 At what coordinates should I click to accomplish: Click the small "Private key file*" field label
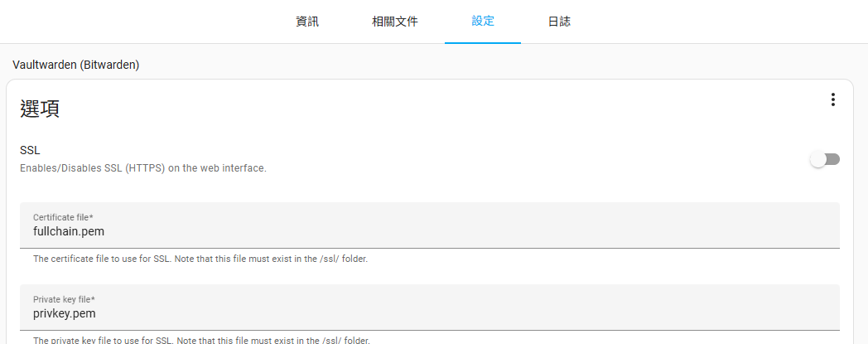click(x=64, y=299)
